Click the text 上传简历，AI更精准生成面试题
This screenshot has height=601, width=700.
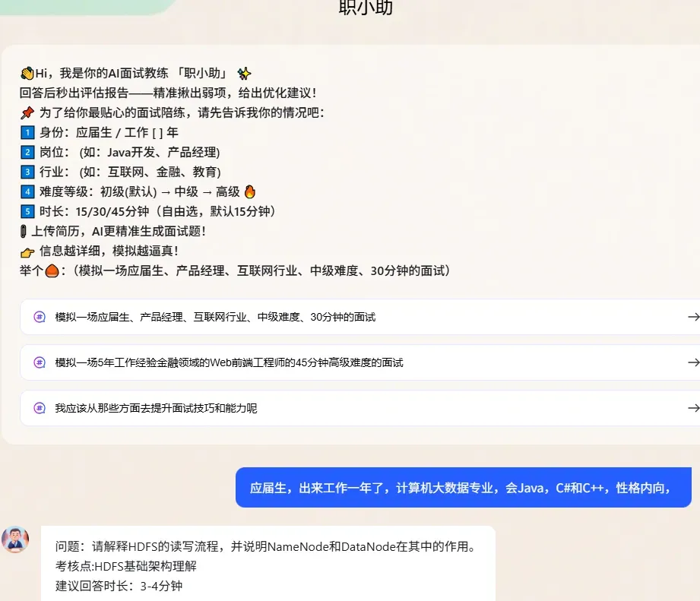(x=119, y=231)
